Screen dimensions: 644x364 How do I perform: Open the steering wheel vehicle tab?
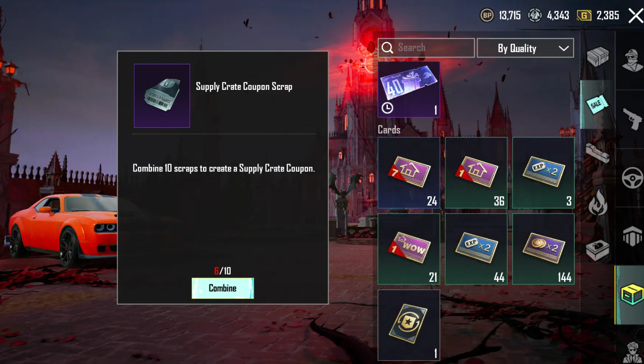[x=632, y=178]
